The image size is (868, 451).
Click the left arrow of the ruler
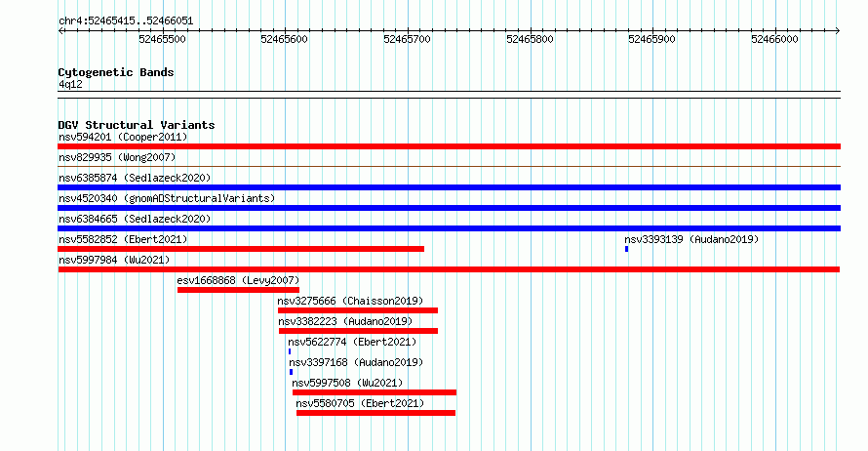coord(60,31)
